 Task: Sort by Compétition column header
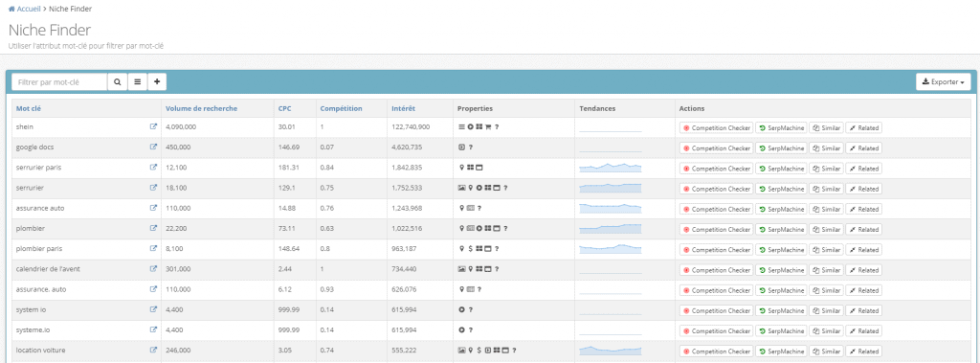[x=342, y=108]
